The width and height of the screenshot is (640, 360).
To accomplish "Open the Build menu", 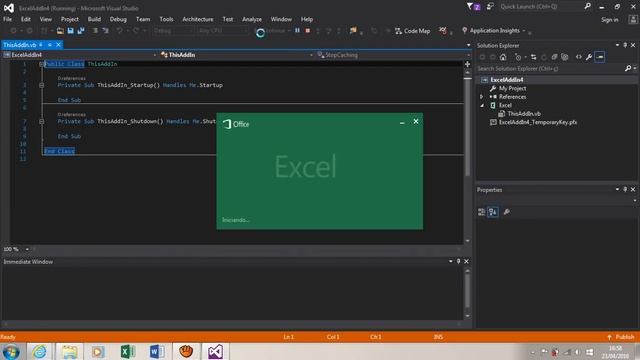I will (x=94, y=19).
